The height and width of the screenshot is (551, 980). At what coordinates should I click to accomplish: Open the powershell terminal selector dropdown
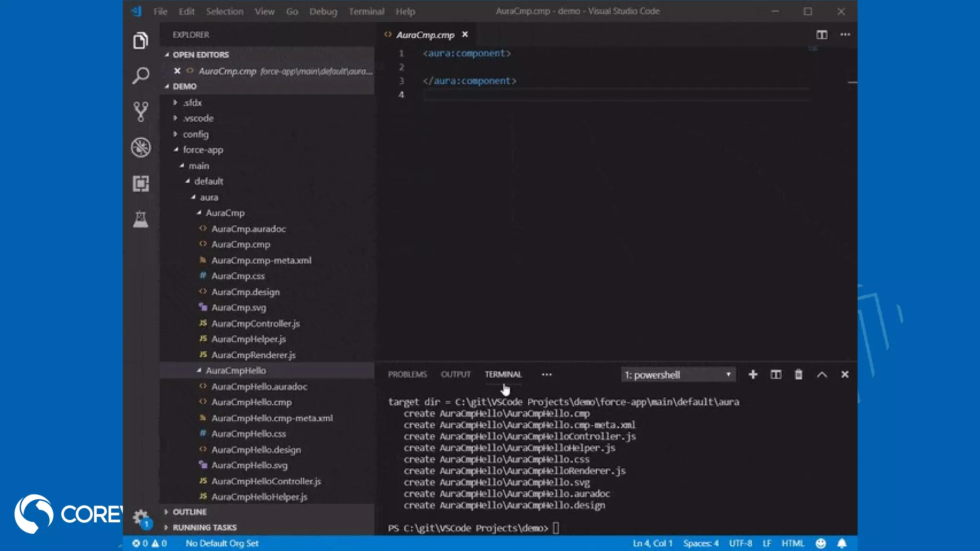pos(678,375)
